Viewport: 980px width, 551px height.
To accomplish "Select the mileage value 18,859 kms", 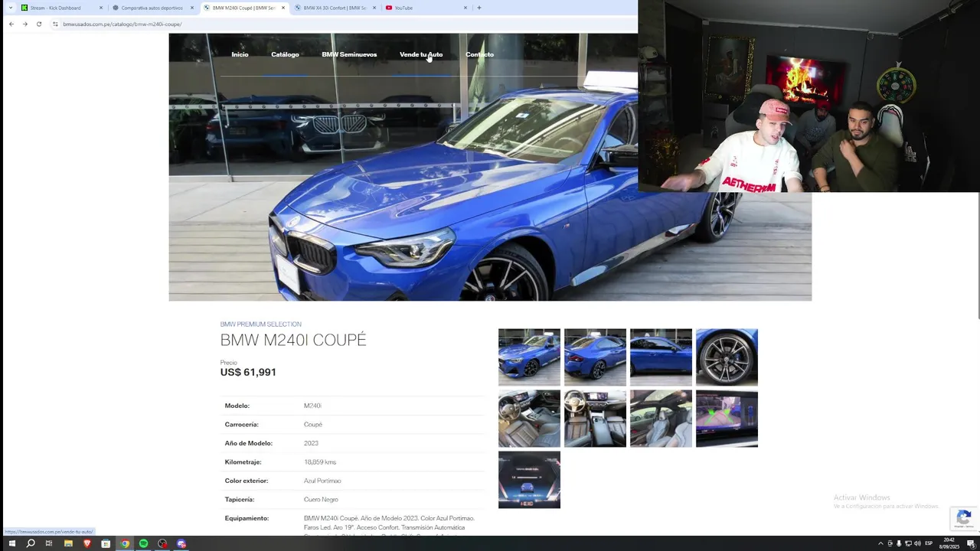I will point(320,462).
